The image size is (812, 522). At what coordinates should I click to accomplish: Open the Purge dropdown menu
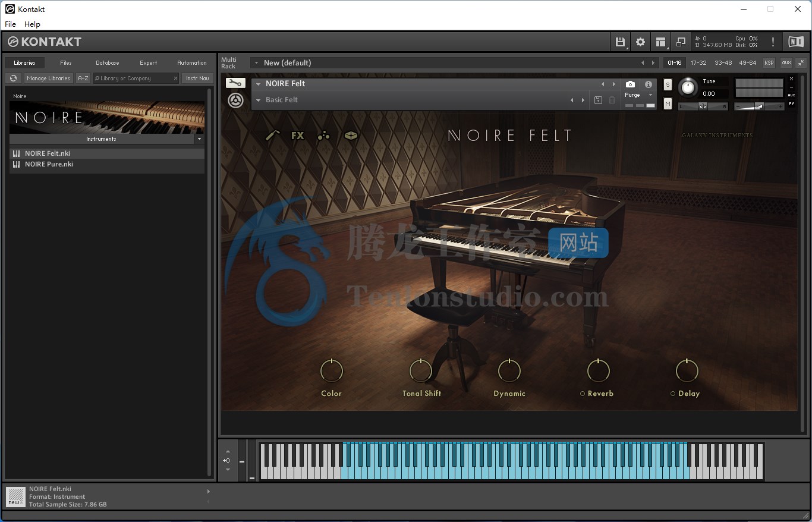[x=650, y=95]
